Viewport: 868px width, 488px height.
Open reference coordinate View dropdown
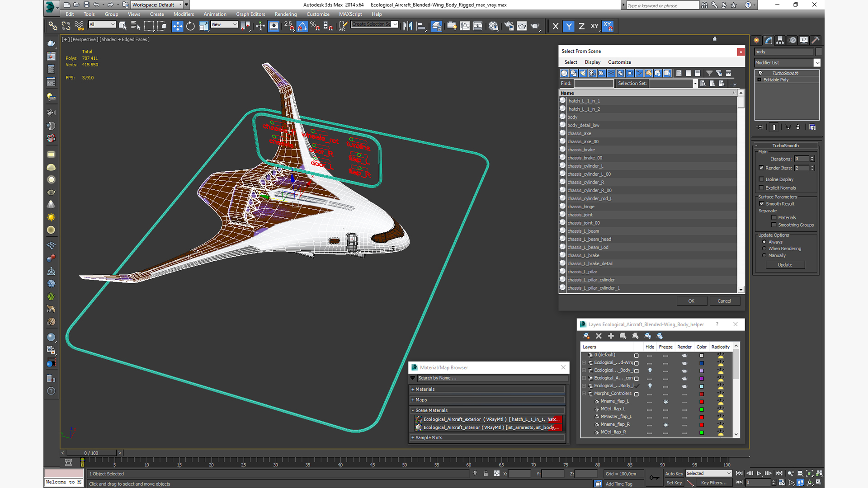(224, 24)
